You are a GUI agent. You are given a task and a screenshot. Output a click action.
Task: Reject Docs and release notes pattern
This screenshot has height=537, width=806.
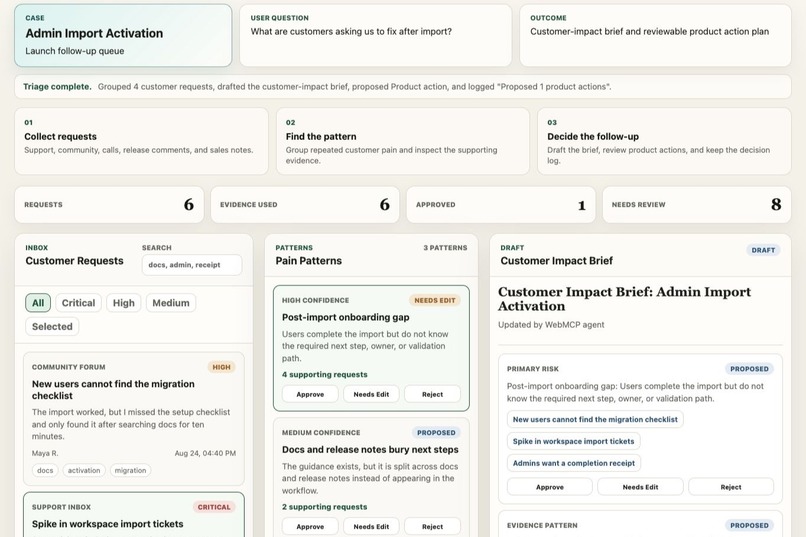coord(432,526)
